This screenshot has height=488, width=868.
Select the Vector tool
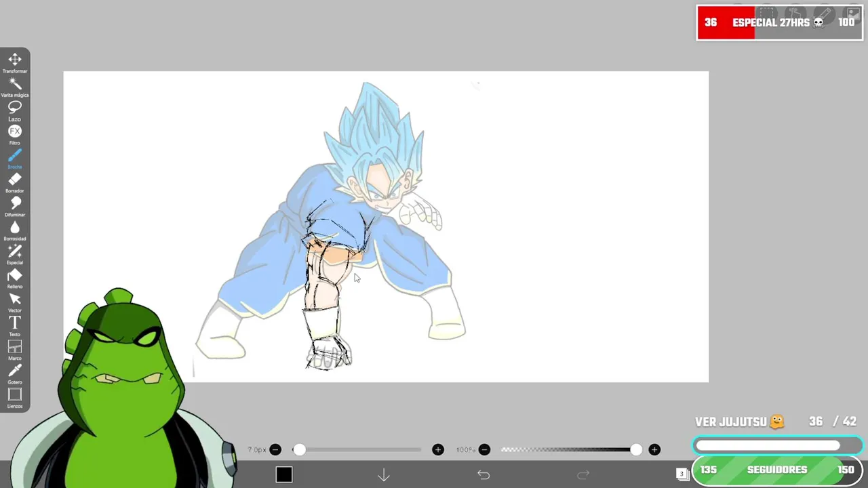[x=15, y=302]
